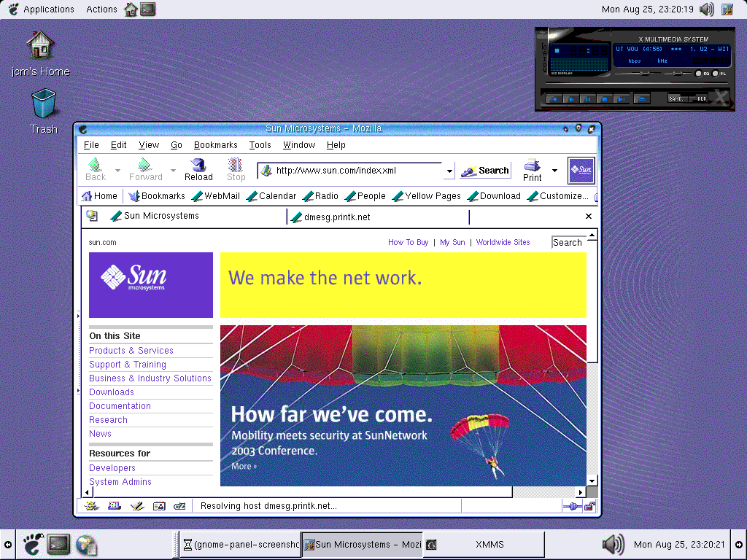The height and width of the screenshot is (560, 747).
Task: Click the GNOME foot in bottom panel
Action: 32,544
